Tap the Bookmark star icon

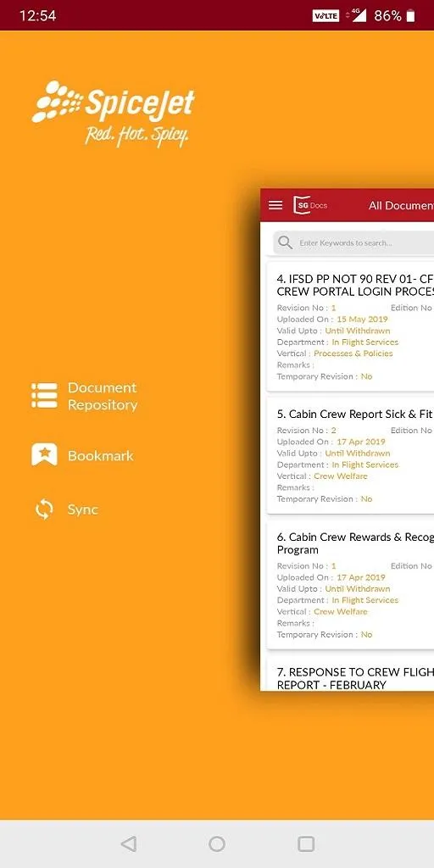(x=44, y=455)
